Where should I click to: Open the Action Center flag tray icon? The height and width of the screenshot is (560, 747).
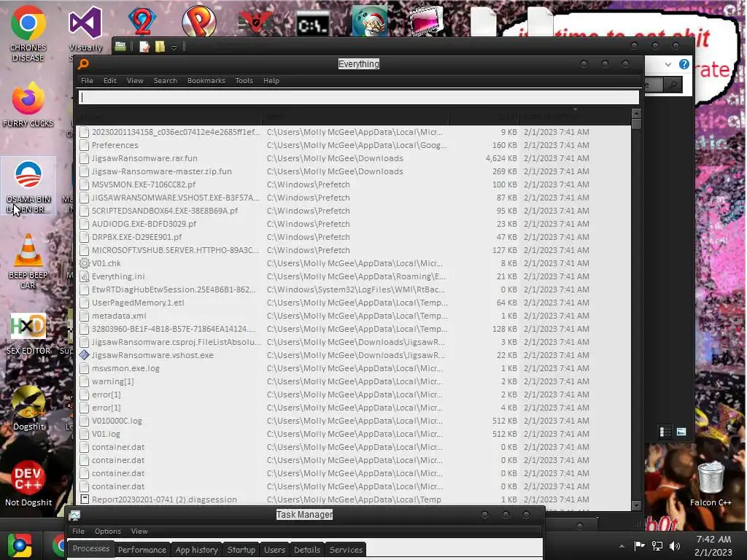(639, 546)
